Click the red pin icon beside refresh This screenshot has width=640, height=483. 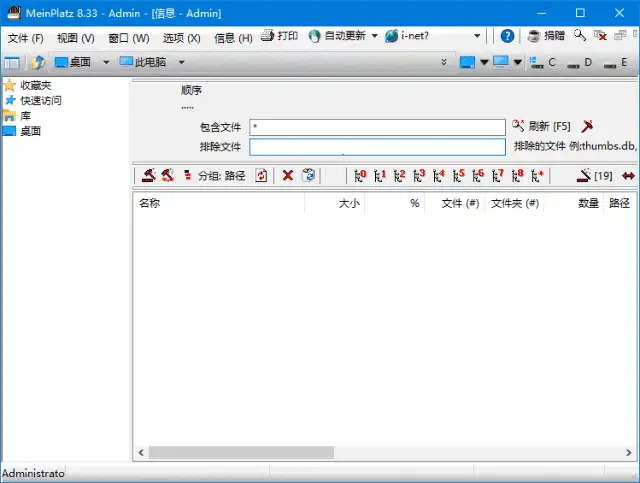588,127
